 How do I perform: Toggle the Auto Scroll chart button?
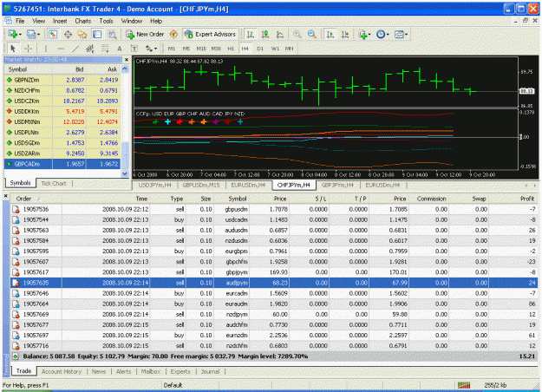330,34
